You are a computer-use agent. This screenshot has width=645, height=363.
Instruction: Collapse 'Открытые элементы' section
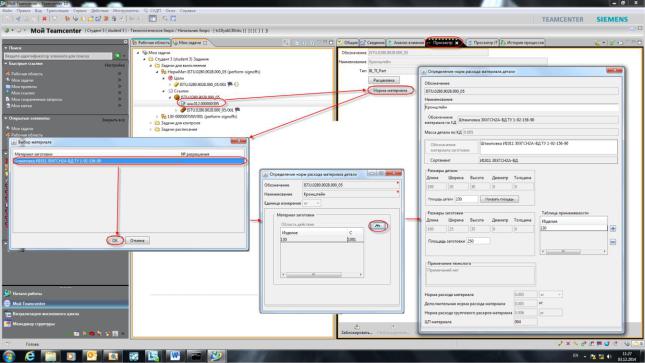pyautogui.click(x=6, y=119)
